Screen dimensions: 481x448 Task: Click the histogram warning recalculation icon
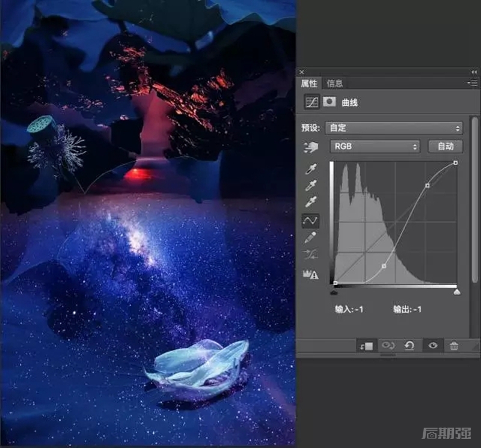[x=310, y=274]
